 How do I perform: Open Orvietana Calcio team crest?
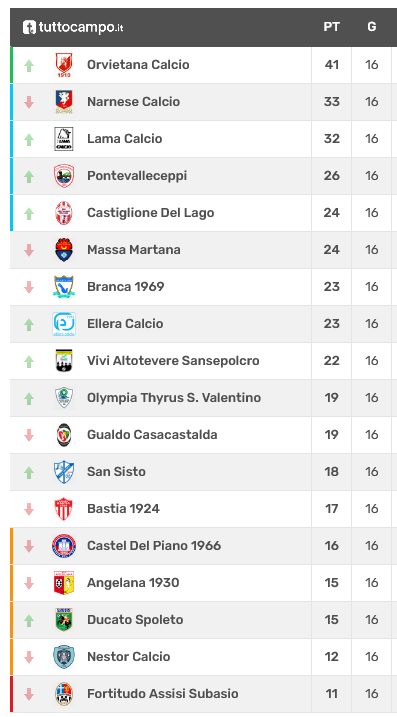(x=64, y=65)
